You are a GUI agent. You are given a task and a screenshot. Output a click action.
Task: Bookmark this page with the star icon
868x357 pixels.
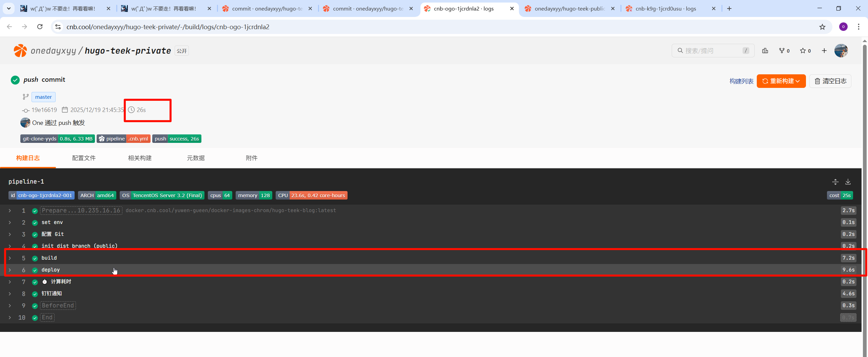click(822, 27)
